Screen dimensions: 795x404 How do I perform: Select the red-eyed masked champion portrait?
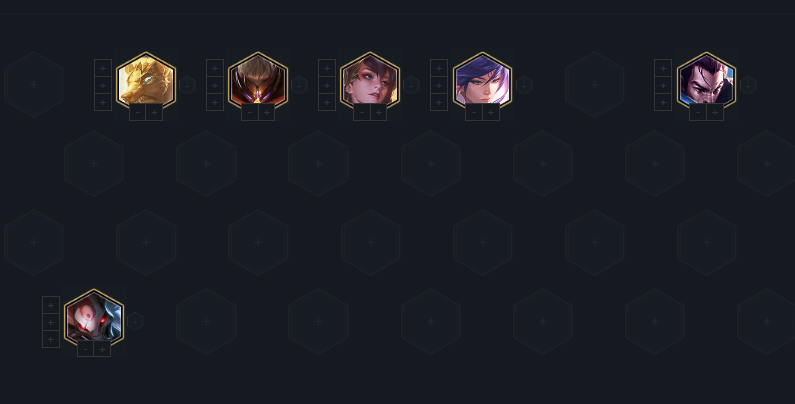(94, 318)
